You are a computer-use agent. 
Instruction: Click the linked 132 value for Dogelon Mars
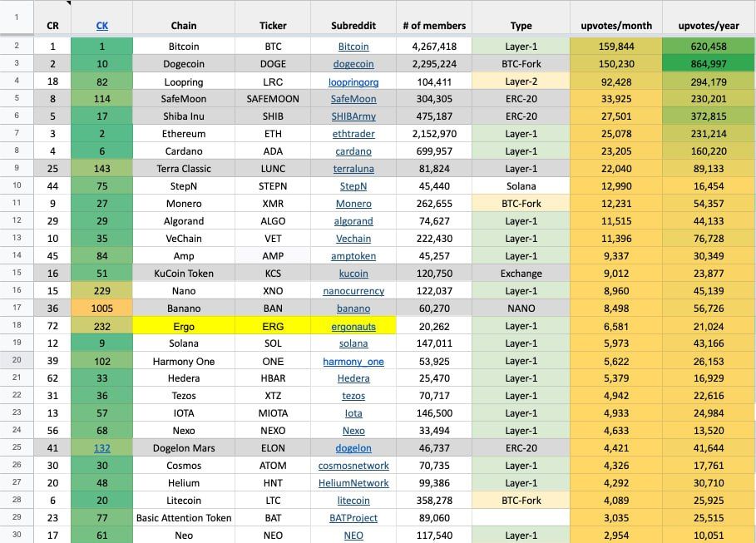point(102,448)
